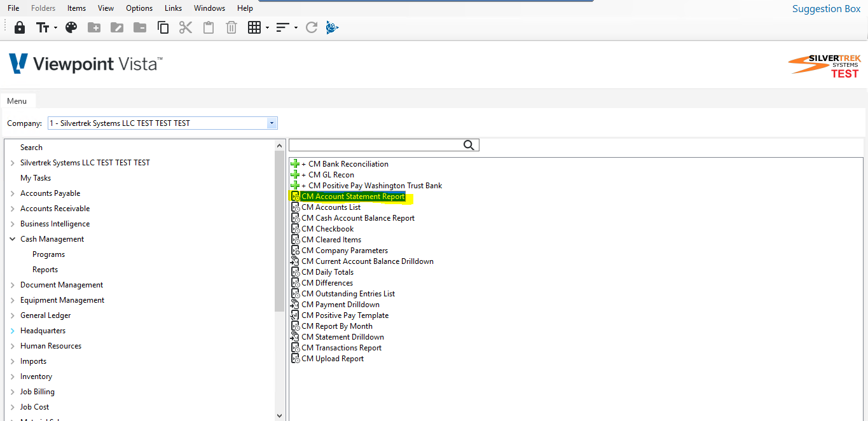The image size is (868, 421).
Task: Select Programs under Cash Management
Action: click(x=48, y=254)
